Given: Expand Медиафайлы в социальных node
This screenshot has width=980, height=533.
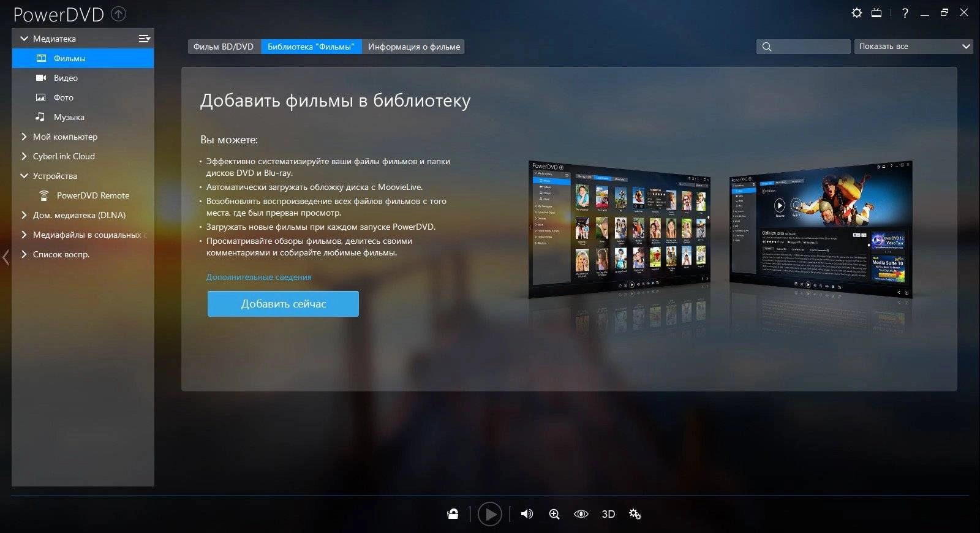Looking at the screenshot, I should [24, 235].
